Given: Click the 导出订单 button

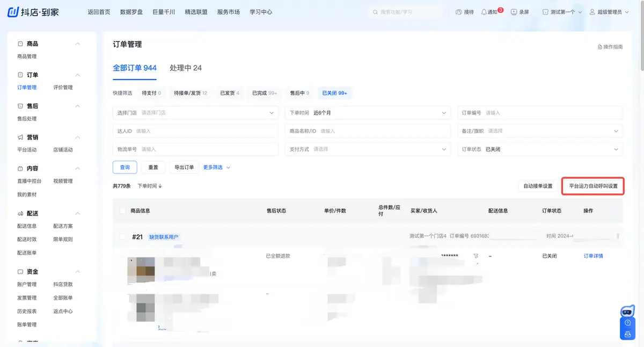Looking at the screenshot, I should 184,167.
